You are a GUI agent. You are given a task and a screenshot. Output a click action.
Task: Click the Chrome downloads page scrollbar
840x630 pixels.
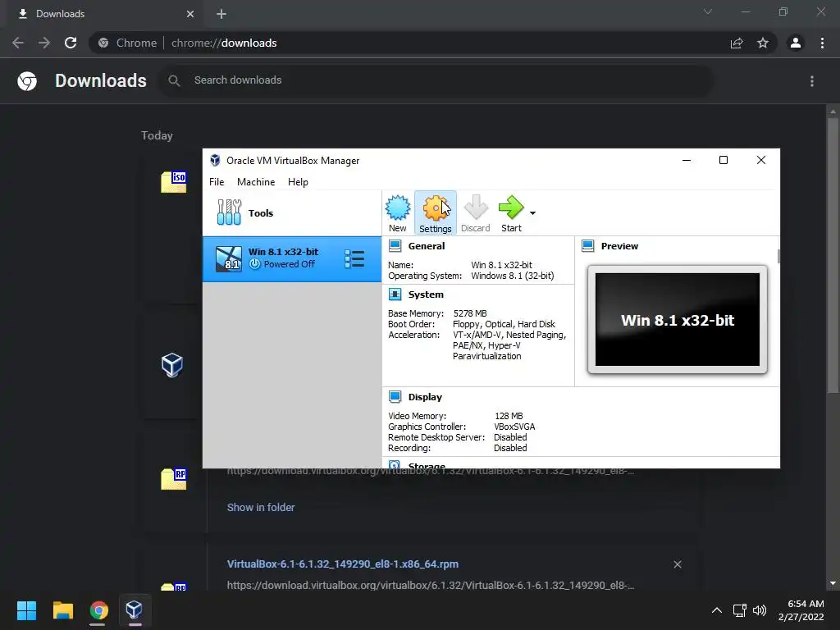coord(832,254)
